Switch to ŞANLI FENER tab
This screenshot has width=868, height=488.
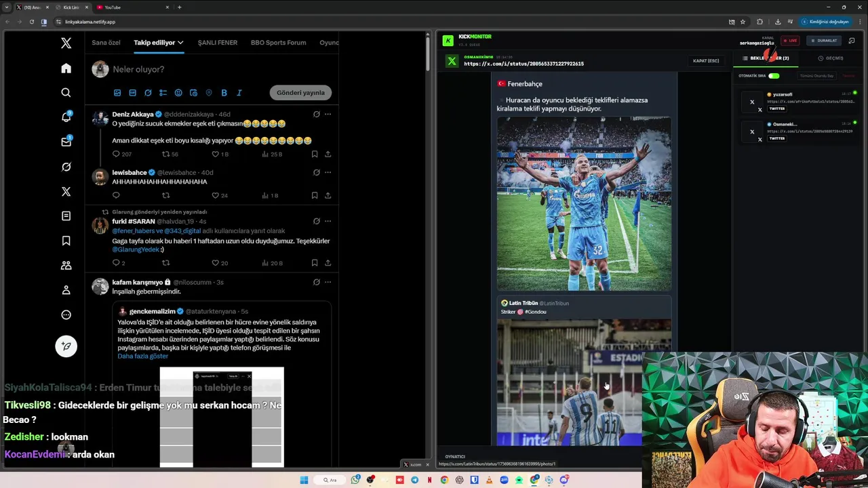(x=217, y=43)
